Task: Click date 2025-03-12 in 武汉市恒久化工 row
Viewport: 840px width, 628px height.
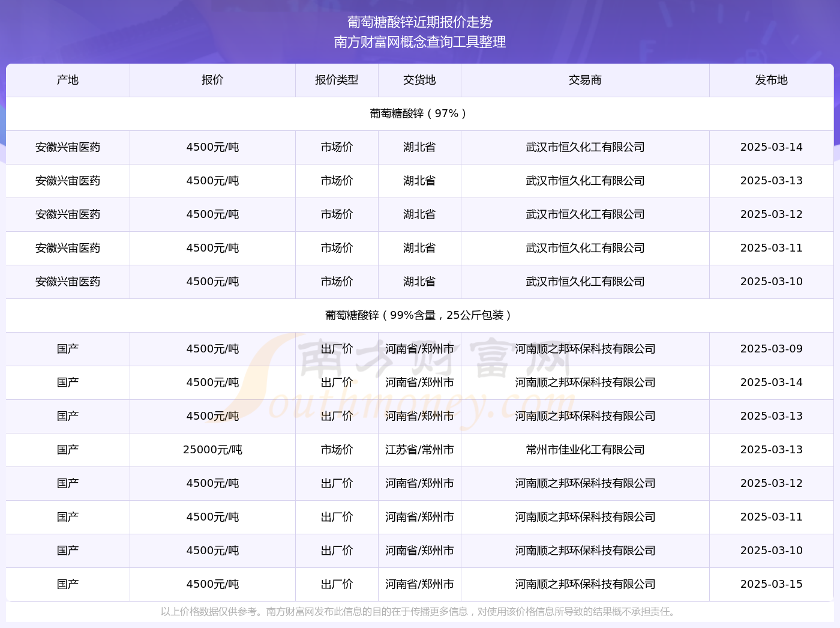Action: coord(772,214)
